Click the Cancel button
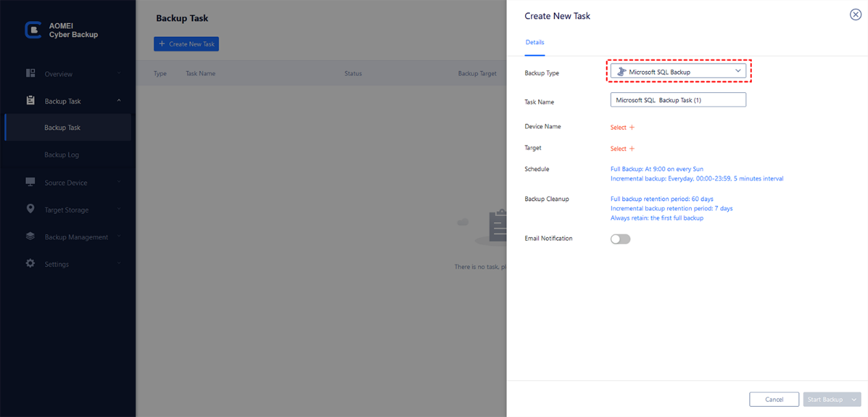The image size is (868, 417). [774, 399]
